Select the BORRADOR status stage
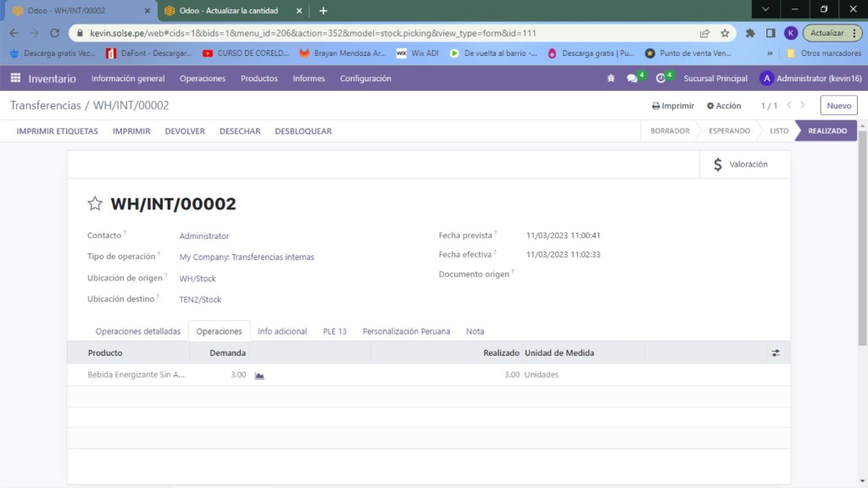 pos(670,131)
